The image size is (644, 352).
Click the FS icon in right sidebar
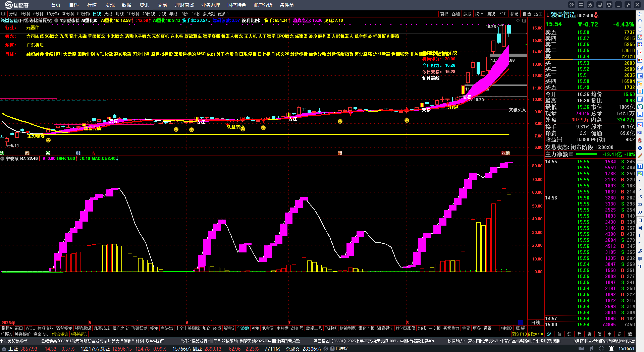tap(640, 166)
